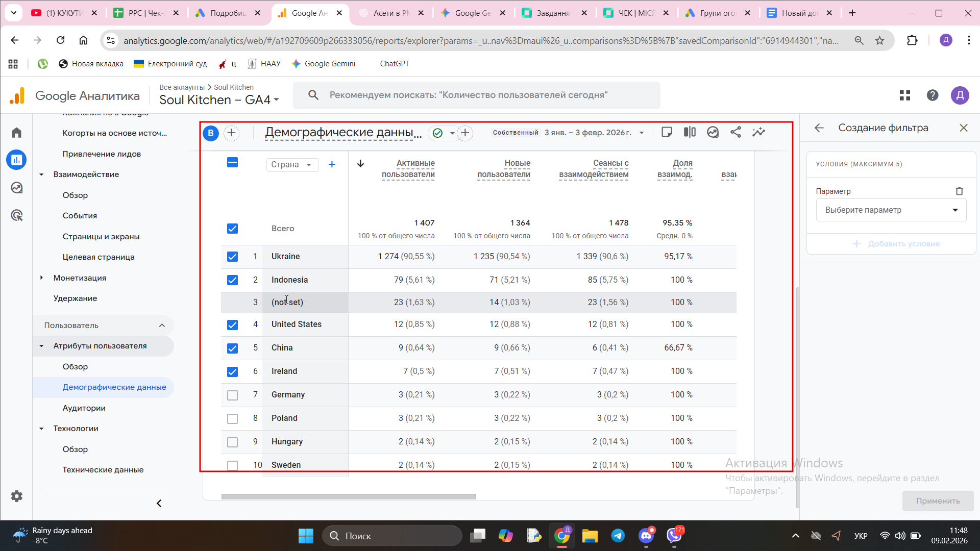This screenshot has height=551, width=980.
Task: Open the Выберите параметр dropdown
Action: tap(891, 210)
